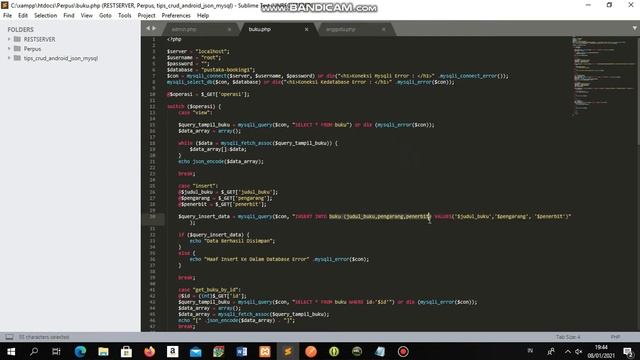The width and height of the screenshot is (640, 360).
Task: Open taskbar clock and date
Action: pos(601,351)
